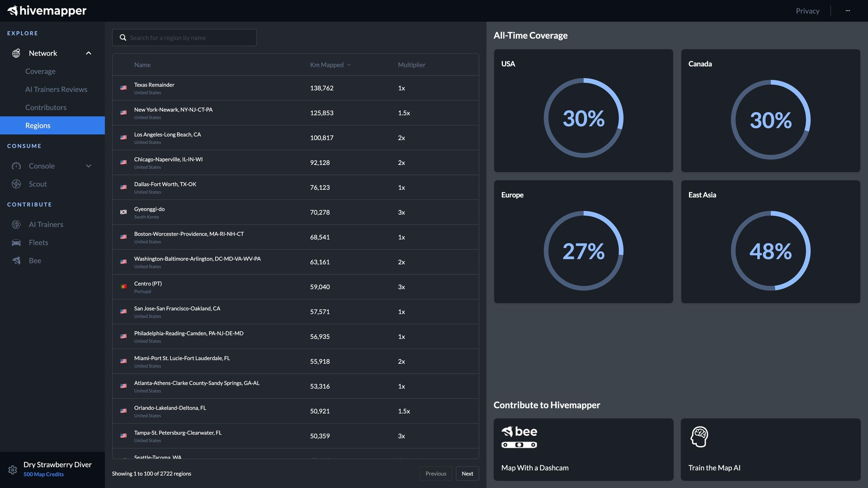Image resolution: width=868 pixels, height=488 pixels.
Task: Collapse the Network section chevron
Action: click(89, 53)
